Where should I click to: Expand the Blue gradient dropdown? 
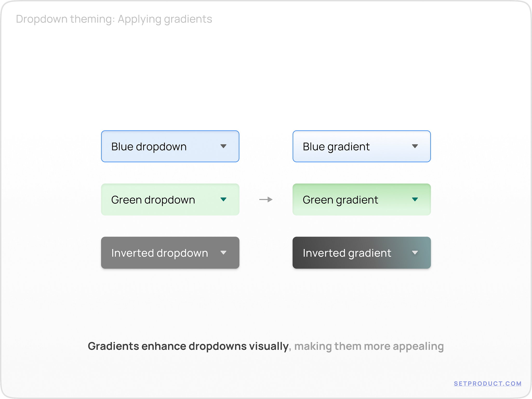click(x=362, y=146)
